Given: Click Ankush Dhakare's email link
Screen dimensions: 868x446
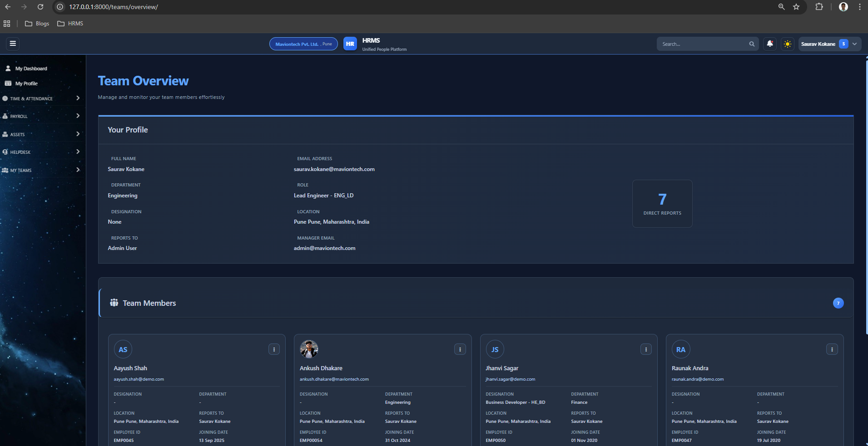Looking at the screenshot, I should pyautogui.click(x=334, y=379).
